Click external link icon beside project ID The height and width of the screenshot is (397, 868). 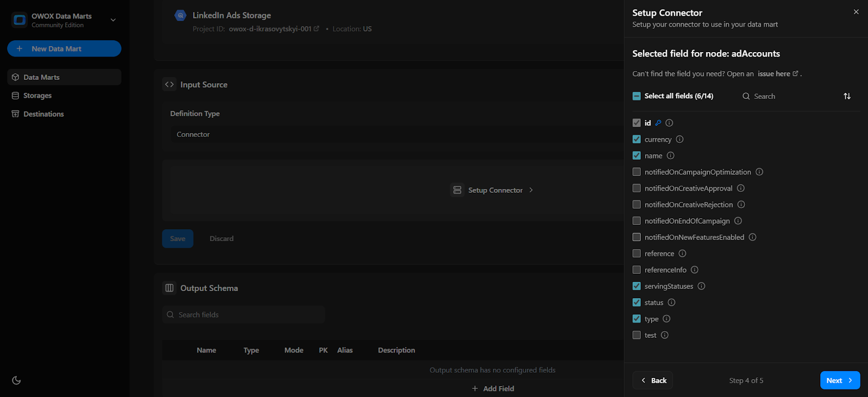coord(316,29)
